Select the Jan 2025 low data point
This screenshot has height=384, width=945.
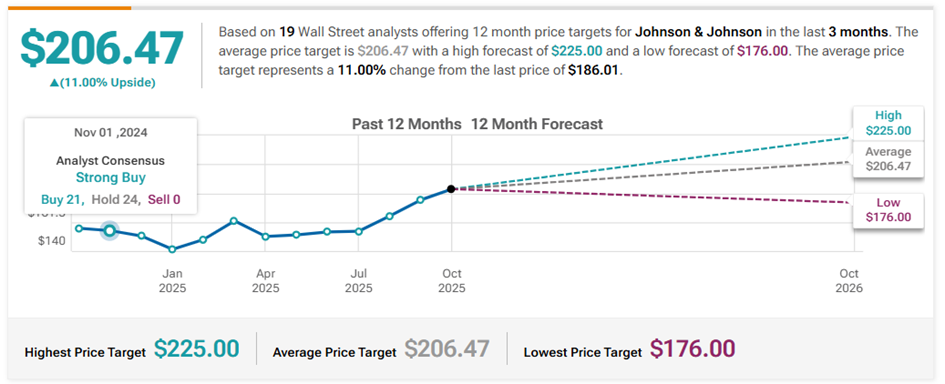point(172,249)
